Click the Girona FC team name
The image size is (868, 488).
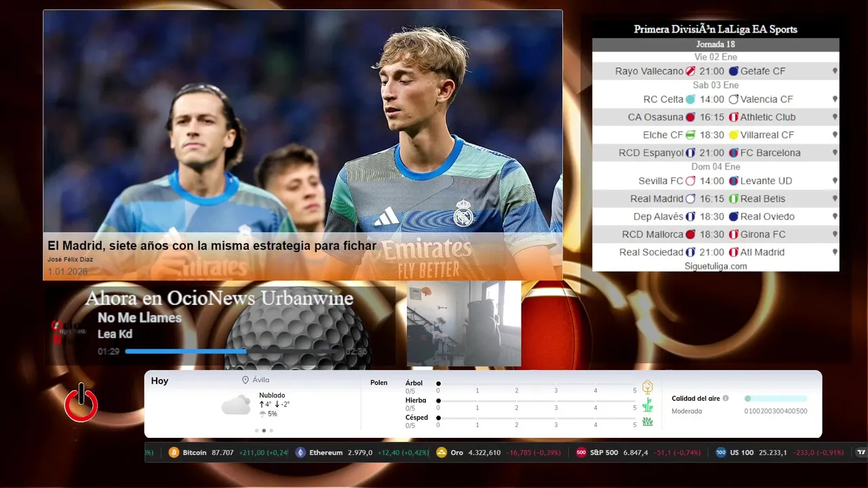pos(763,235)
